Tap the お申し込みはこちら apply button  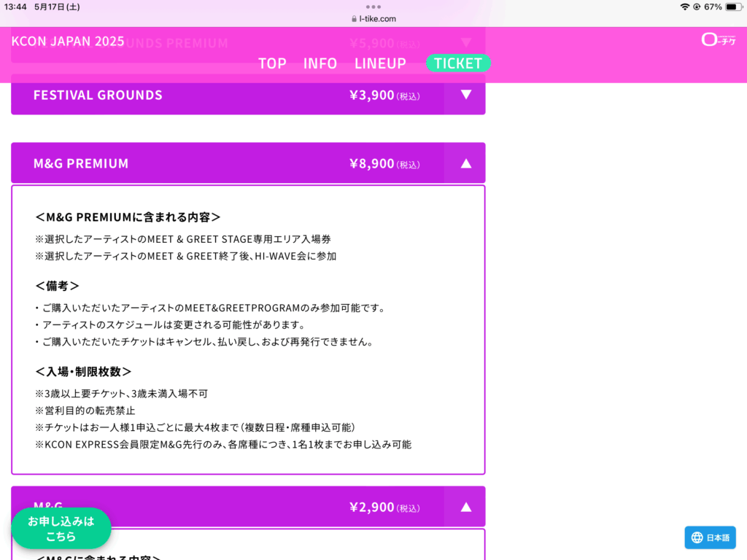(x=61, y=529)
